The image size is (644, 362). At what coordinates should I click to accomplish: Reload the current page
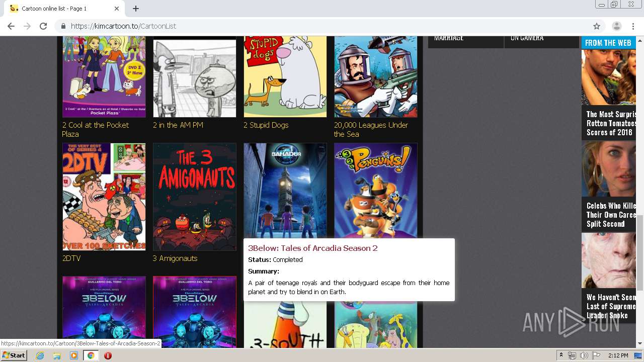(43, 26)
